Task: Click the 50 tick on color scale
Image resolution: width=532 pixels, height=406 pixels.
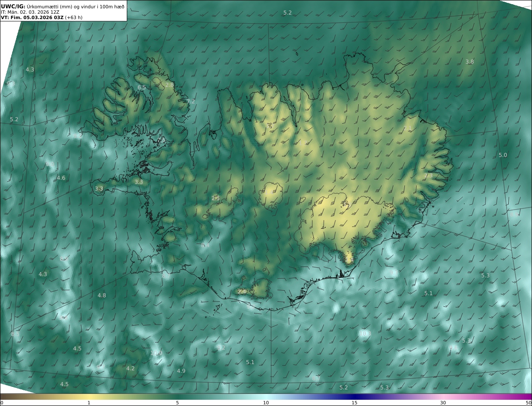Action: 528,403
